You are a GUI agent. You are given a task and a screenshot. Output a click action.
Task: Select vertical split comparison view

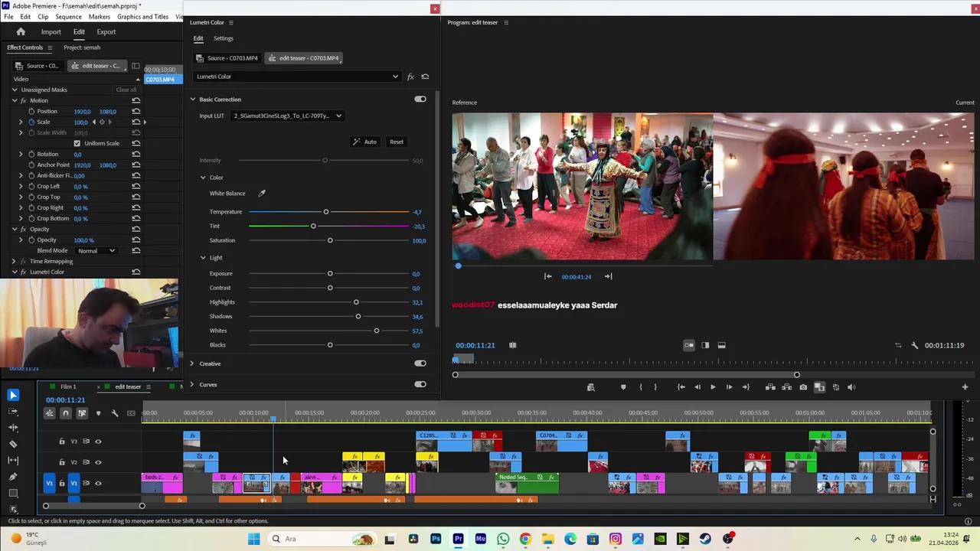(x=705, y=345)
